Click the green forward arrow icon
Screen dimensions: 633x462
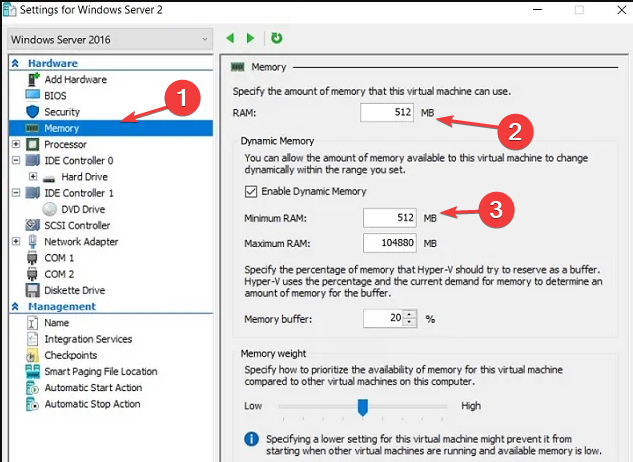[x=250, y=38]
